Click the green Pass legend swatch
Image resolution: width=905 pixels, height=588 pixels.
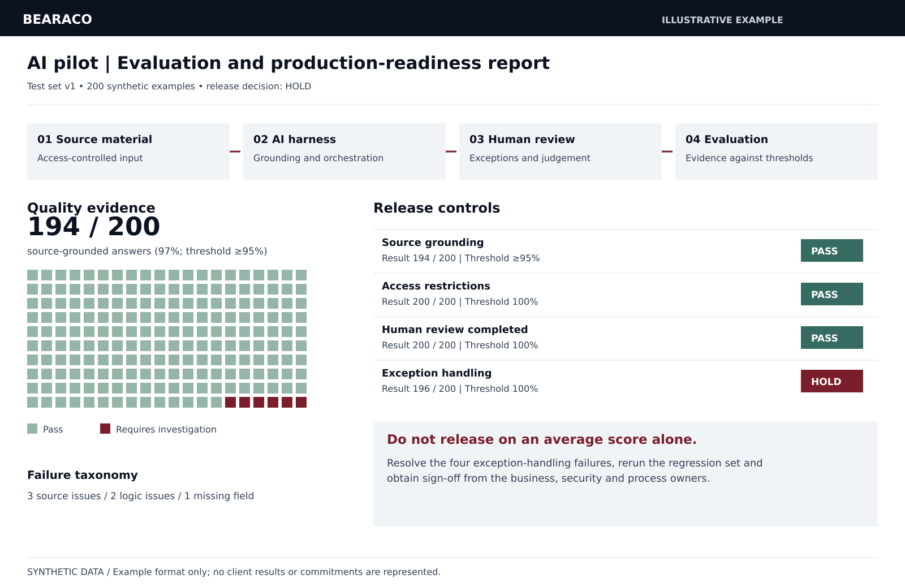tap(32, 429)
